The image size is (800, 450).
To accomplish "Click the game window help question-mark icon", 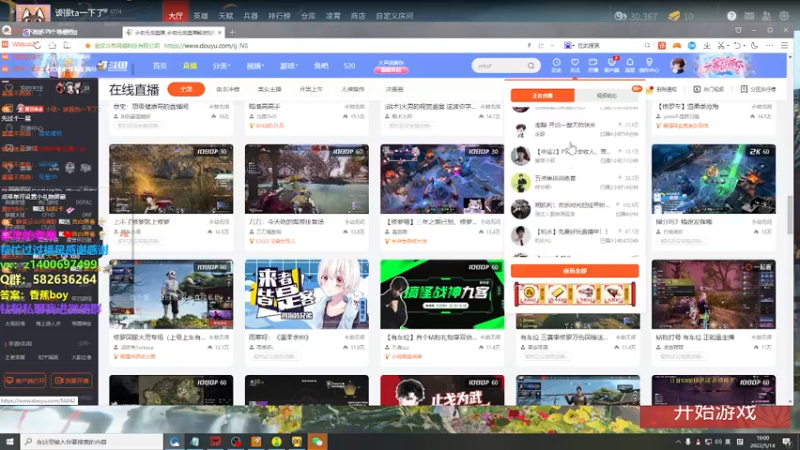I will point(731,16).
